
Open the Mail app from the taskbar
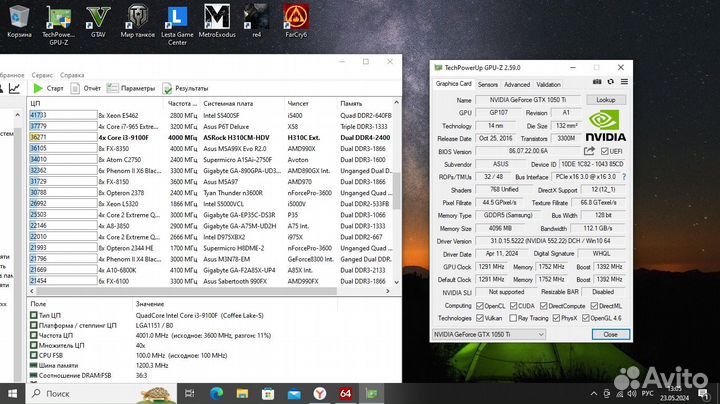[x=294, y=393]
